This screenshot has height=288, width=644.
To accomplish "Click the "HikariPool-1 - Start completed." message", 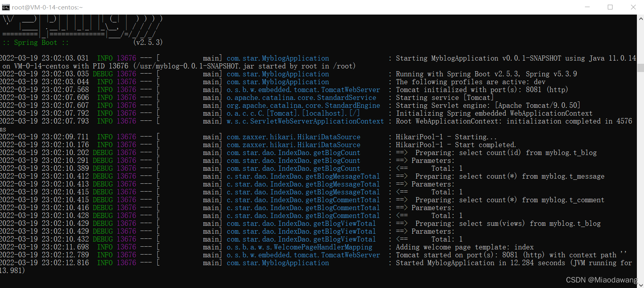I will click(x=455, y=145).
